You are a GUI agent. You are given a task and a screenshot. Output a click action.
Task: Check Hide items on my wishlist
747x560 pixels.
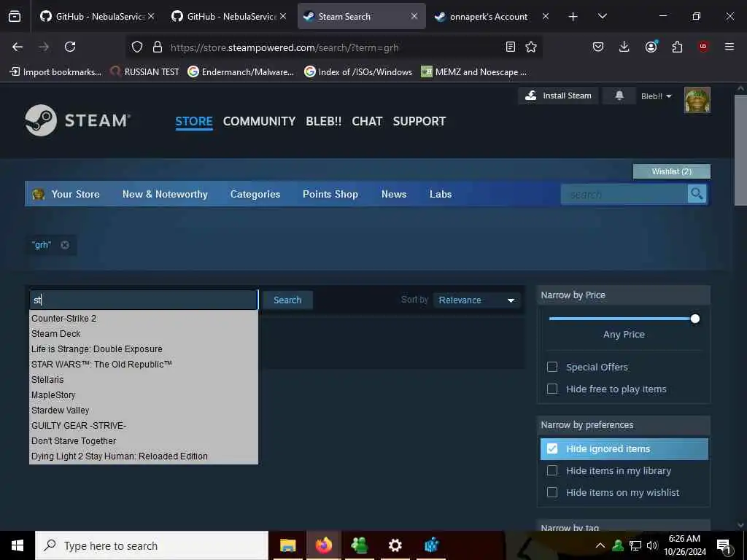point(552,492)
